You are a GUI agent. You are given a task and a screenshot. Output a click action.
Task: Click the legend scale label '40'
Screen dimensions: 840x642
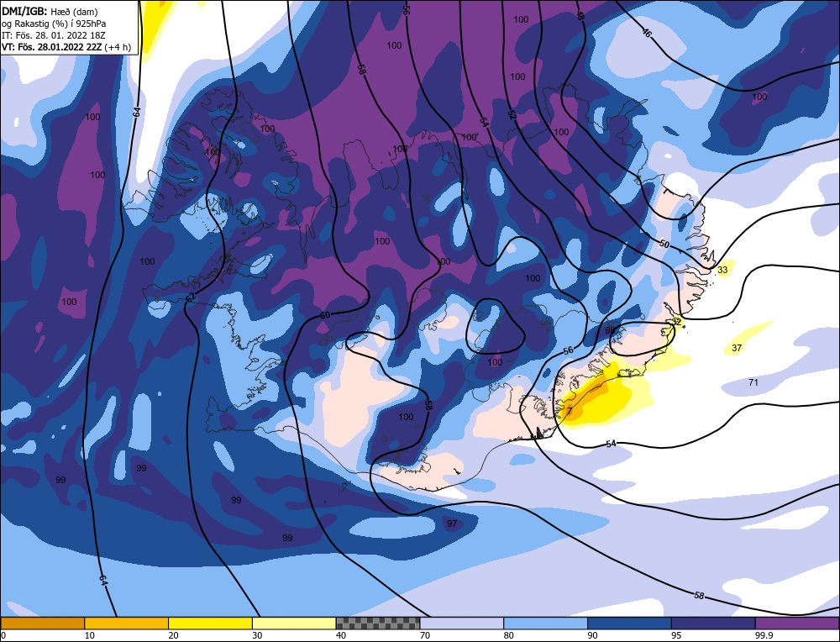(x=341, y=635)
